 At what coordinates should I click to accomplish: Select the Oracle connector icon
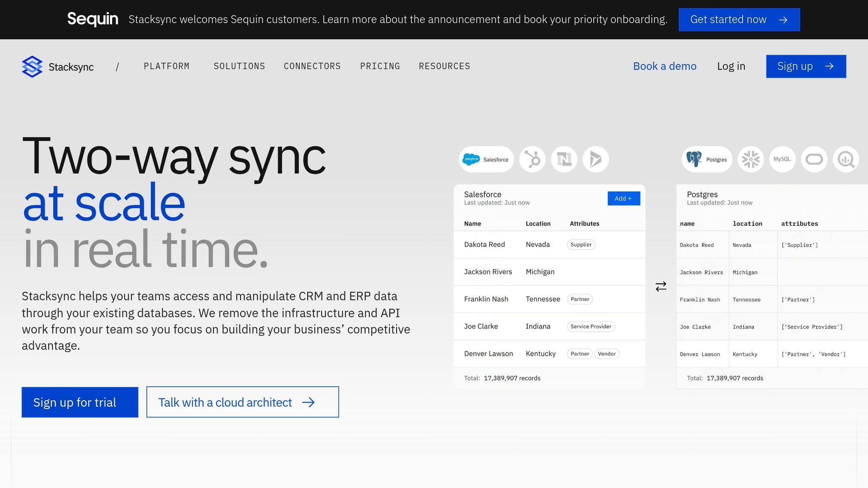click(x=814, y=159)
